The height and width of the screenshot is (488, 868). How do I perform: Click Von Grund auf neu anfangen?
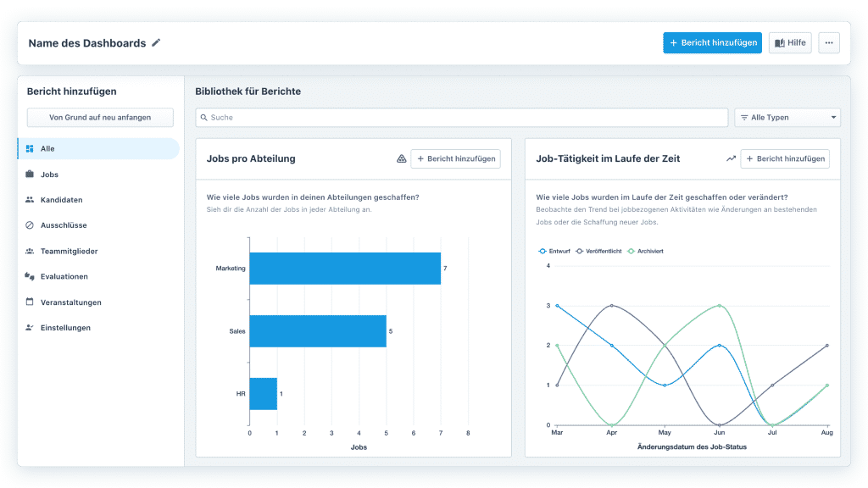(100, 118)
